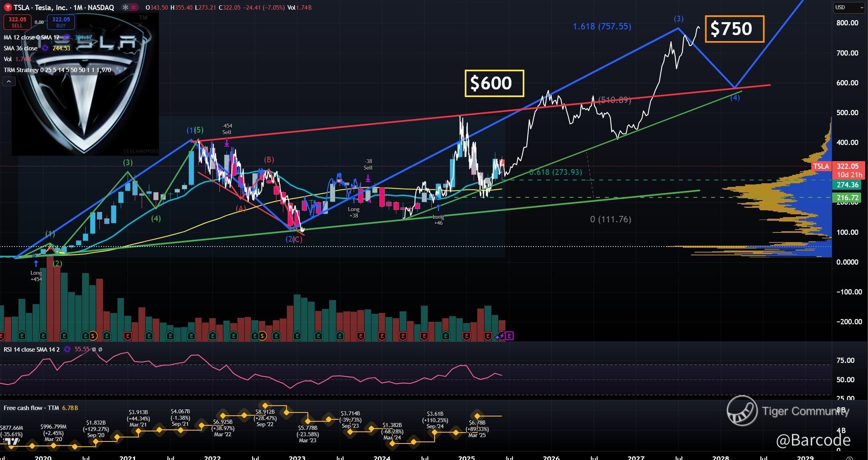Click the $6.78B Mar '25 cash flow point
Viewport: 868px width, 460px height.
point(477,416)
